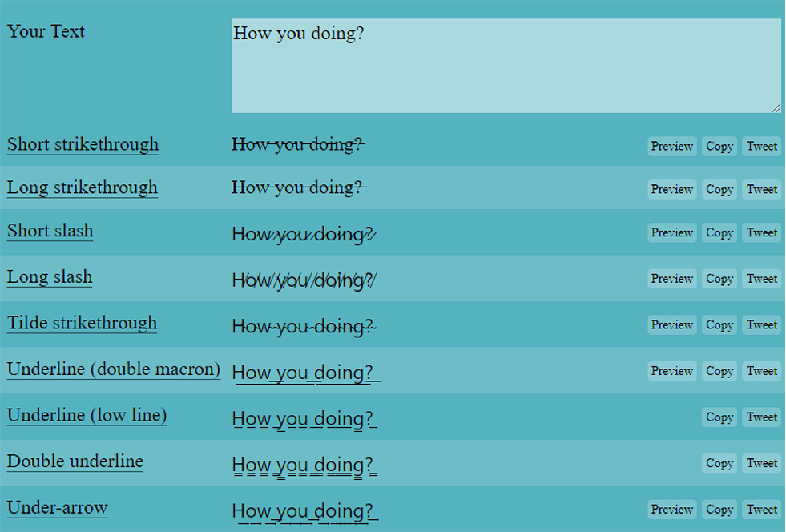786x532 pixels.
Task: Tweet the Double underline text
Action: coord(762,463)
